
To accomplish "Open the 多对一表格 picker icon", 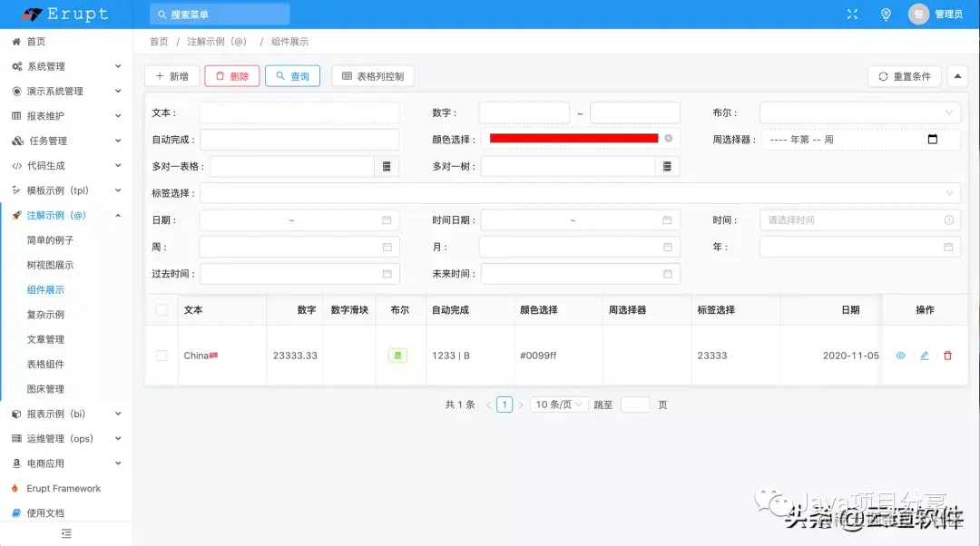I will pos(387,165).
